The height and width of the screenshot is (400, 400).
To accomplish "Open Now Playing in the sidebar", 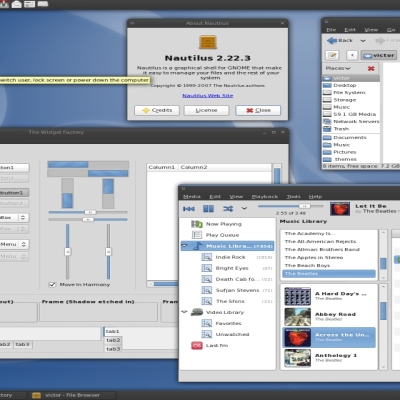I will 224,224.
